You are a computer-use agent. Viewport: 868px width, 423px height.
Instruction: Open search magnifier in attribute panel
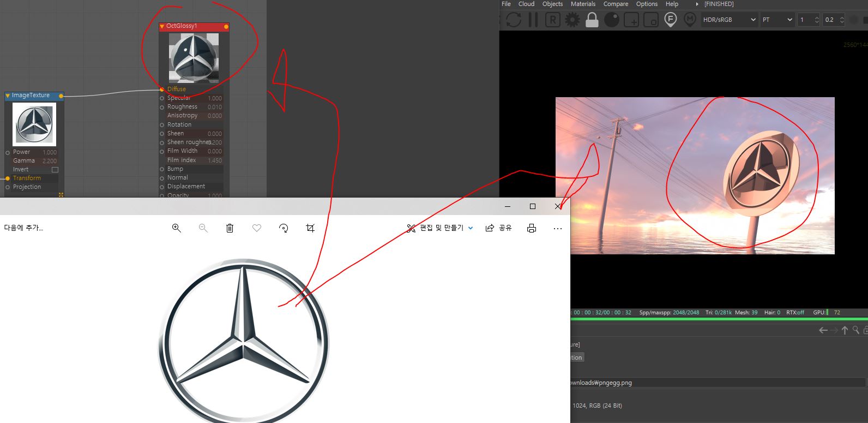click(x=856, y=330)
